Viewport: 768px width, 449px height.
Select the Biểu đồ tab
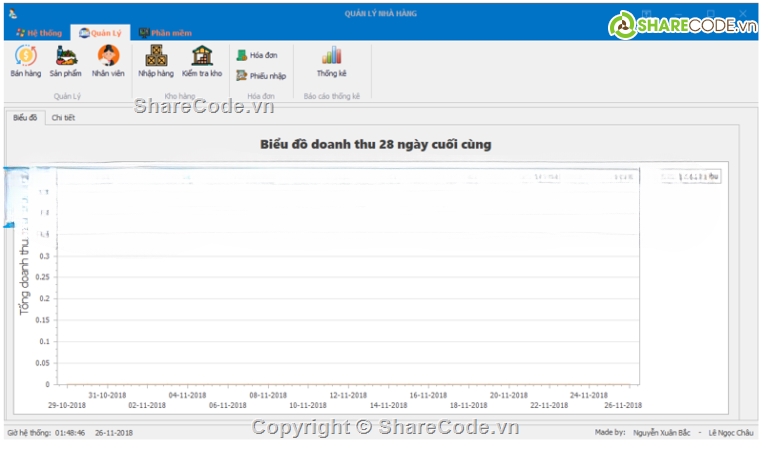(25, 118)
